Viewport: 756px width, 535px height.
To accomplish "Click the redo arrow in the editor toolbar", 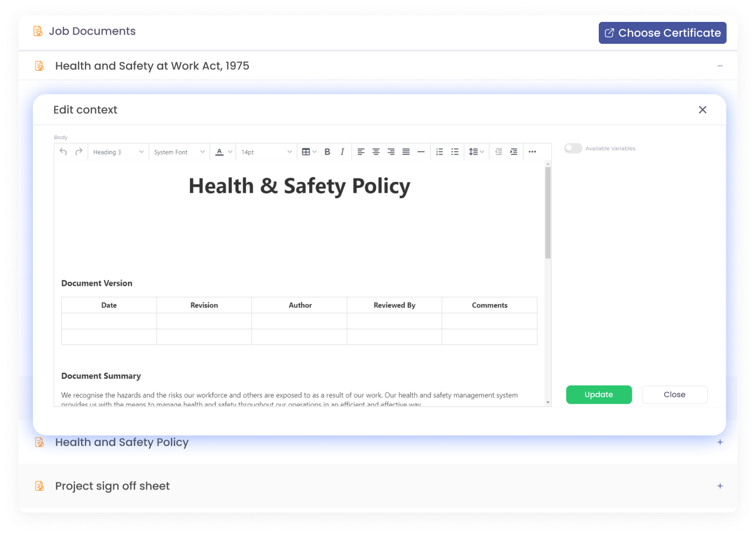I will (79, 152).
